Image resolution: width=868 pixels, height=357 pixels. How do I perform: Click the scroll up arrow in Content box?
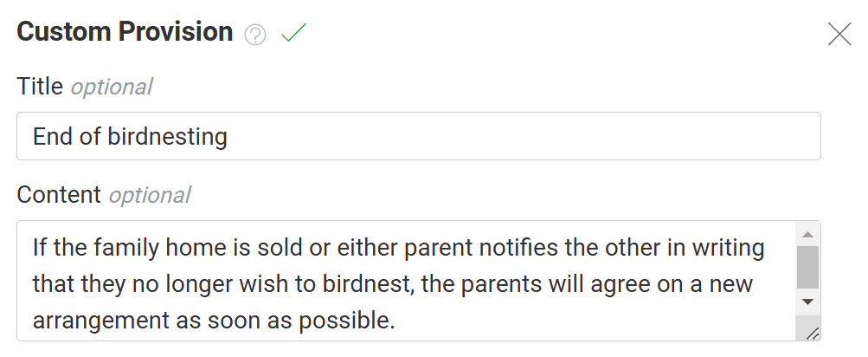[x=807, y=235]
